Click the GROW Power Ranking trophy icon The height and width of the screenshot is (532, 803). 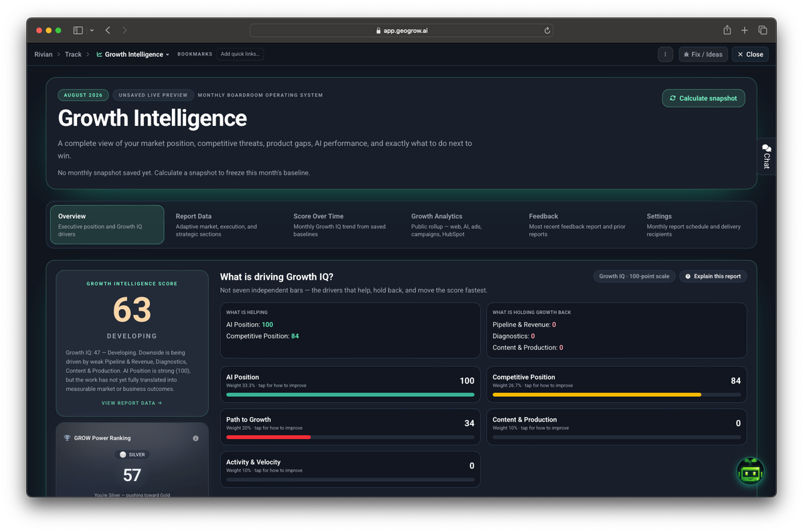coord(67,438)
